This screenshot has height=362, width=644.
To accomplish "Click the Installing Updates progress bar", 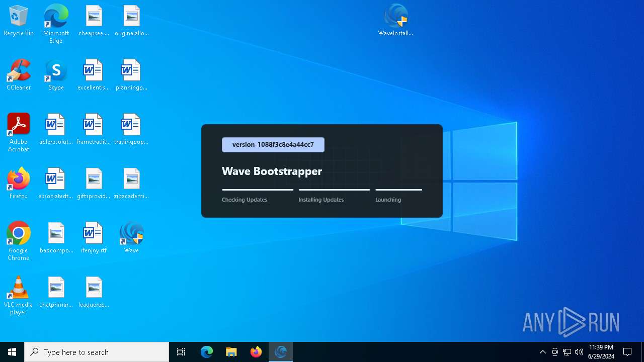I will click(334, 190).
